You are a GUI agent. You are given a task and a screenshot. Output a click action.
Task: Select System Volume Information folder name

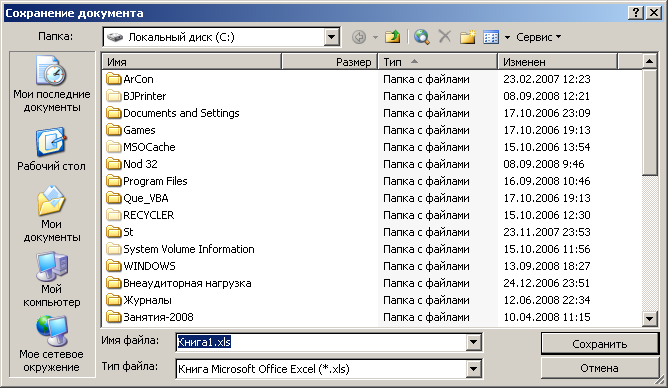coord(189,249)
